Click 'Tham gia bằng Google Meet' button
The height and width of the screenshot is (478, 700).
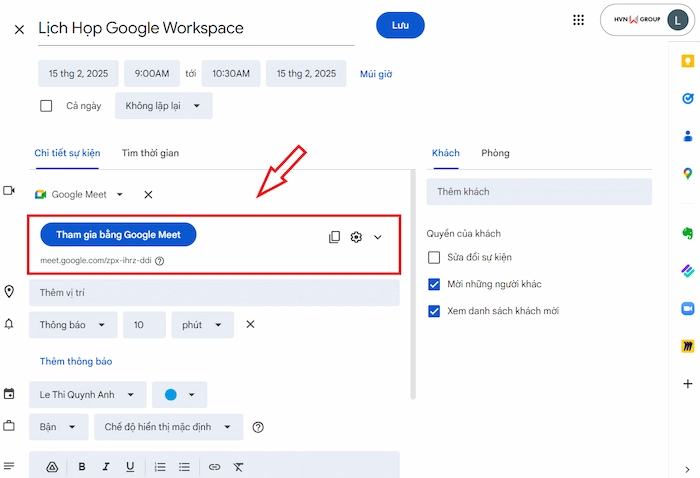click(x=118, y=234)
